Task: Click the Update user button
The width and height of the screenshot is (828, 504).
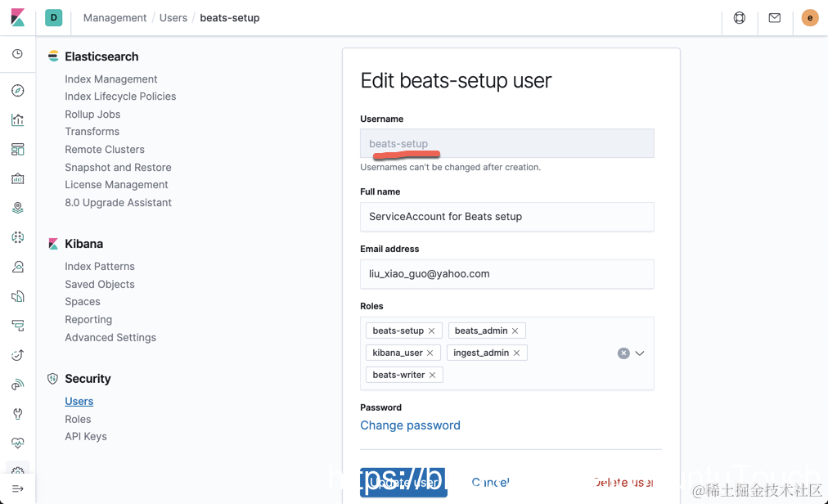Action: pyautogui.click(x=403, y=483)
